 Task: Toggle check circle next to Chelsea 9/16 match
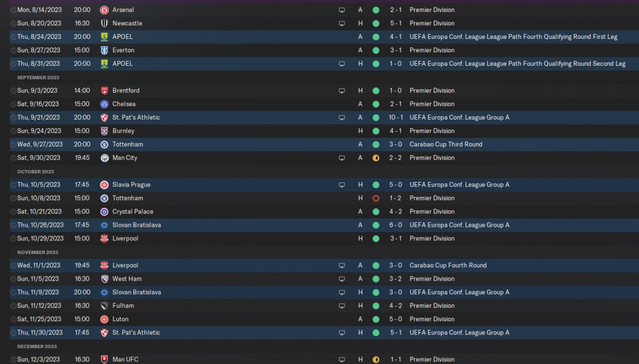coord(13,104)
